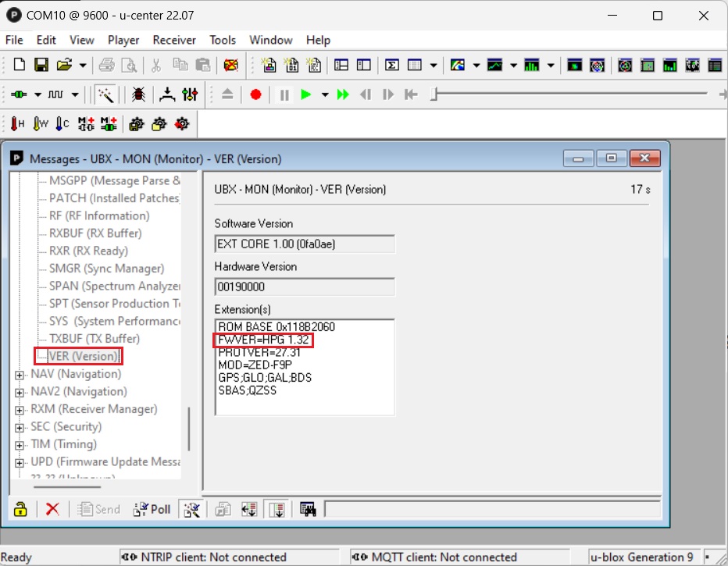Click the player position slider
The image size is (728, 566).
(434, 94)
